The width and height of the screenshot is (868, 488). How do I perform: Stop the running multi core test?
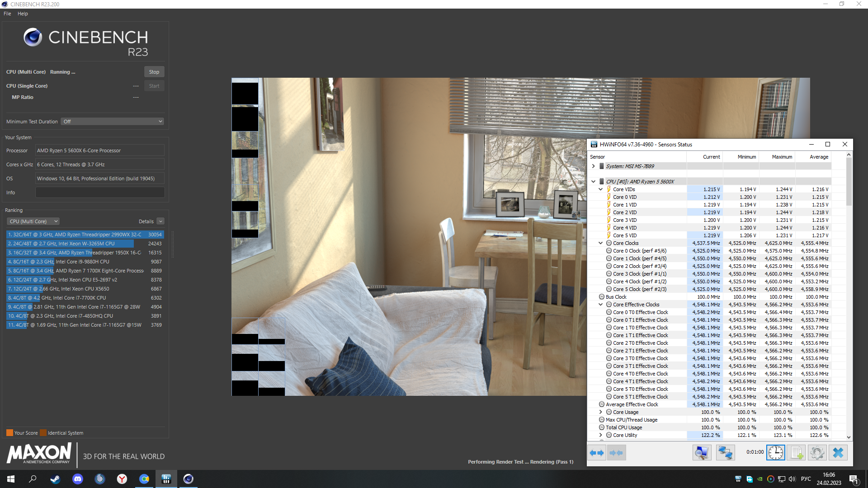[x=154, y=72]
